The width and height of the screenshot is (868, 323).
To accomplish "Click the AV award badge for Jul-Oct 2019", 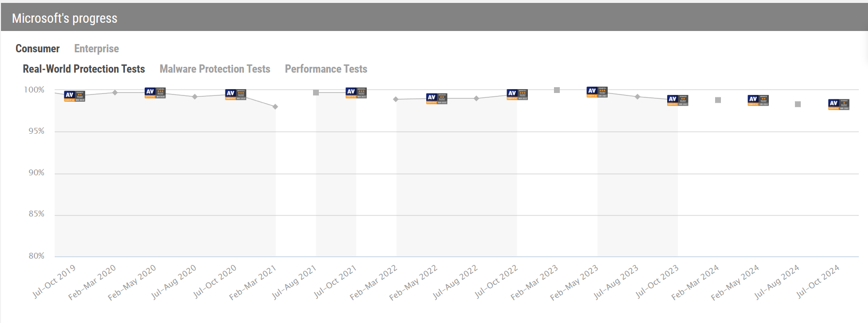I will [x=75, y=96].
